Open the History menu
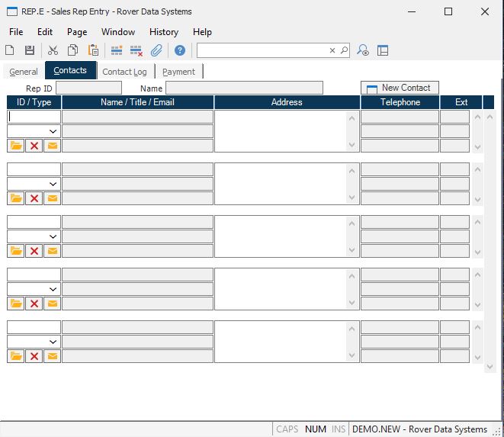504x437 pixels. 163,32
